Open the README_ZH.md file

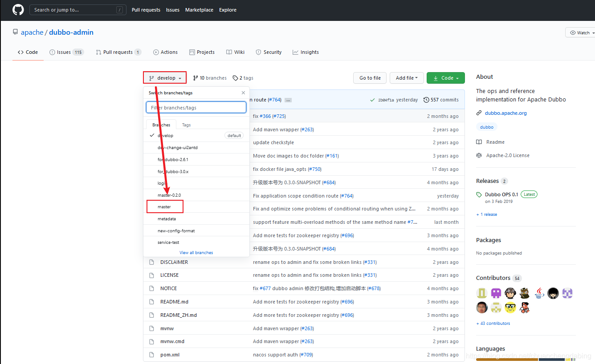tap(179, 315)
